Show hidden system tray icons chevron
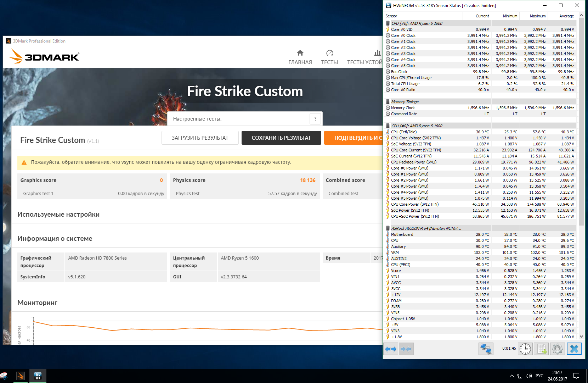This screenshot has width=588, height=383. point(511,376)
